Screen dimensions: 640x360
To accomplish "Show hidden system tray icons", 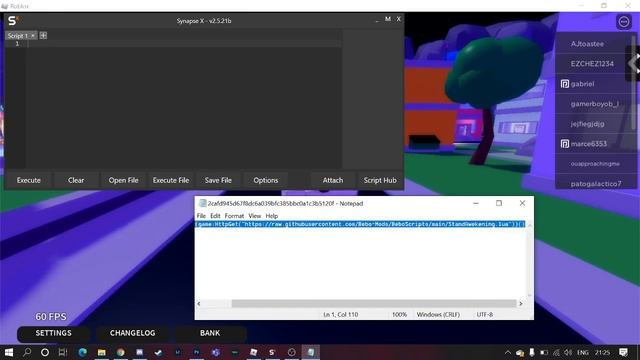I will tap(508, 352).
